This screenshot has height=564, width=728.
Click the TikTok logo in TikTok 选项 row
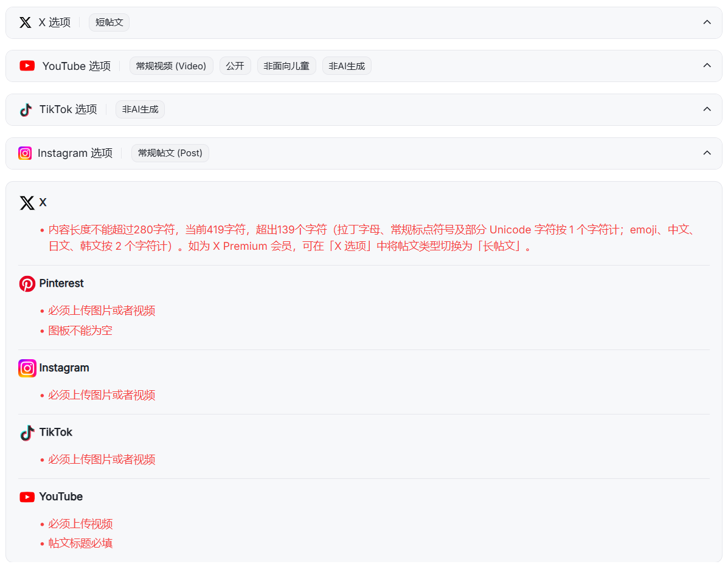pos(26,109)
